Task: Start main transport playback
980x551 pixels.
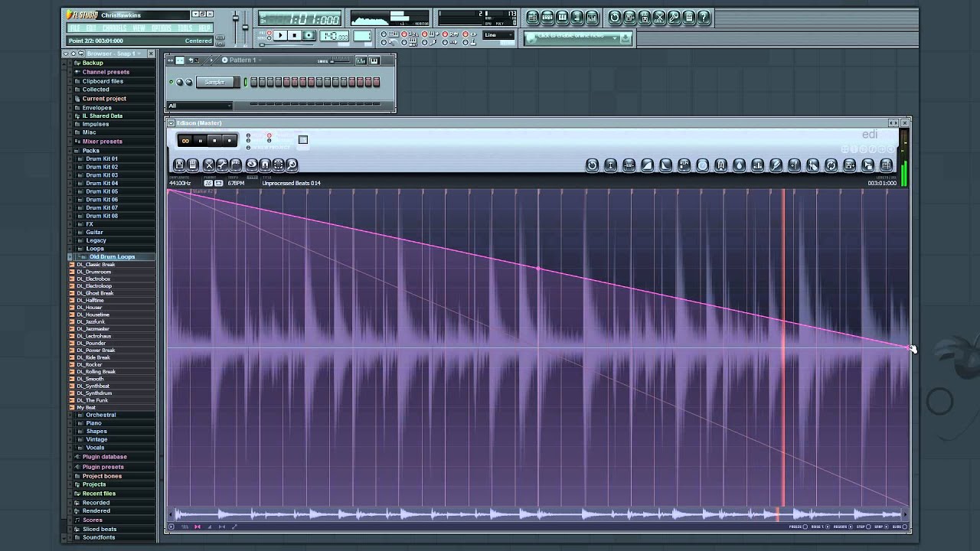Action: tap(280, 35)
